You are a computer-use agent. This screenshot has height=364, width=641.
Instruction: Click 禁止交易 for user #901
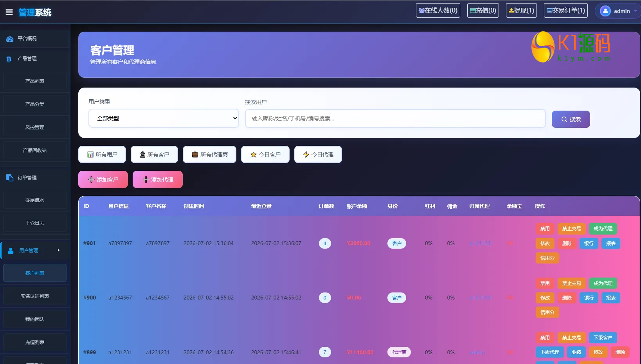(x=571, y=229)
